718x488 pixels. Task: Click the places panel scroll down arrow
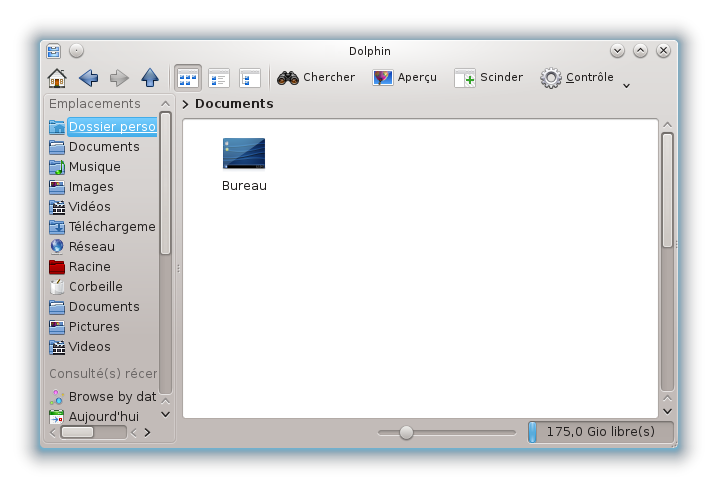[x=166, y=415]
